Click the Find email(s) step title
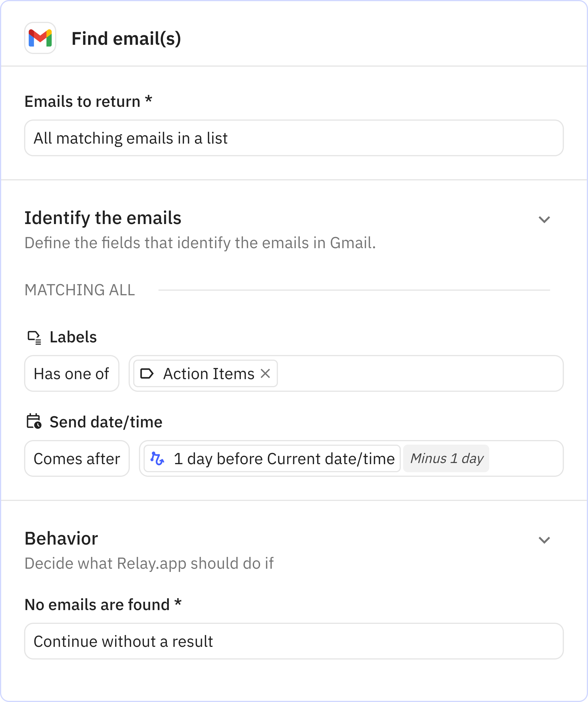The height and width of the screenshot is (702, 588). pyautogui.click(x=126, y=38)
